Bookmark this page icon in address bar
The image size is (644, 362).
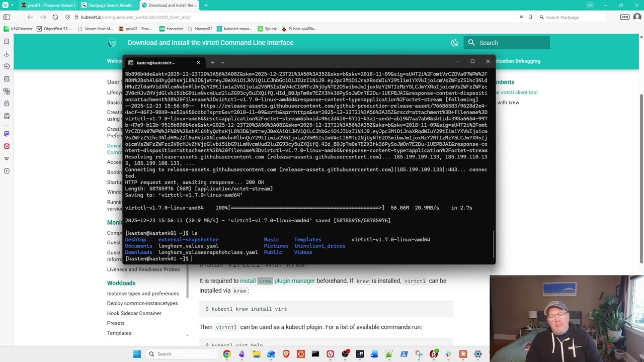[530, 17]
